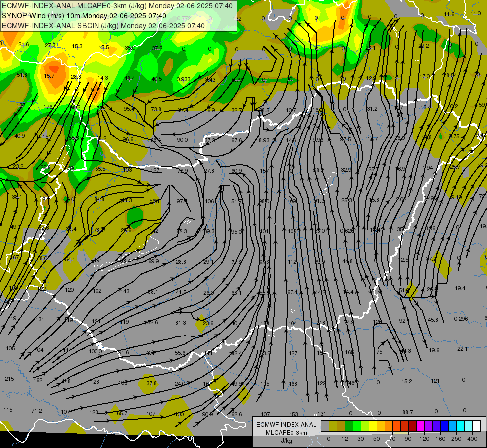Click the dark red legend swatch
The width and height of the screenshot is (487, 448).
(413, 426)
